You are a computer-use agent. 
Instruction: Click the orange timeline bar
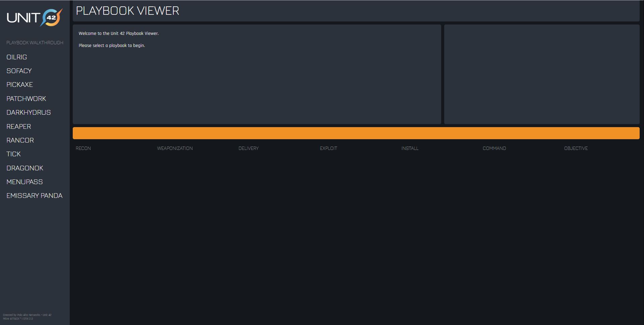pyautogui.click(x=356, y=133)
